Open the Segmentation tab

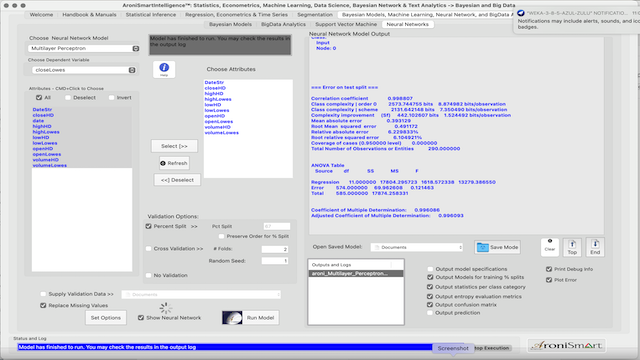tap(315, 15)
